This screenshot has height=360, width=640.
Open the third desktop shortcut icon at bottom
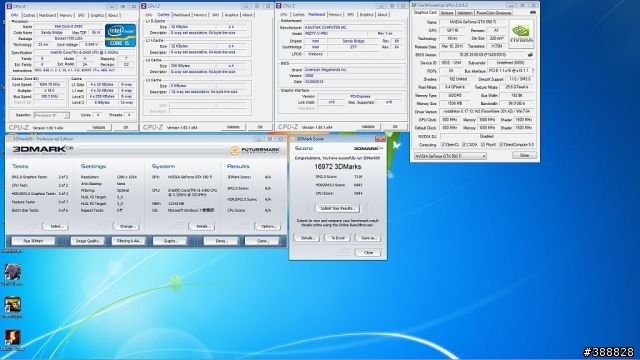pos(13,338)
